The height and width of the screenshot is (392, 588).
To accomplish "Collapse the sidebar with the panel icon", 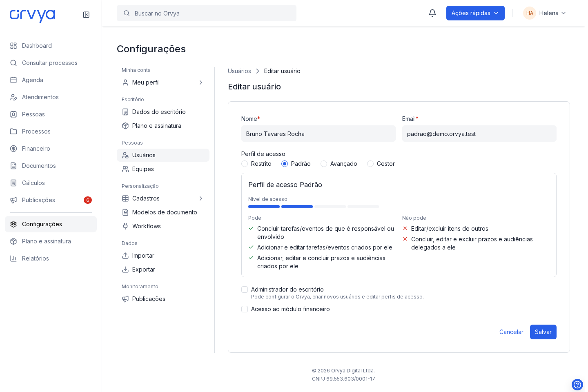I will click(86, 15).
